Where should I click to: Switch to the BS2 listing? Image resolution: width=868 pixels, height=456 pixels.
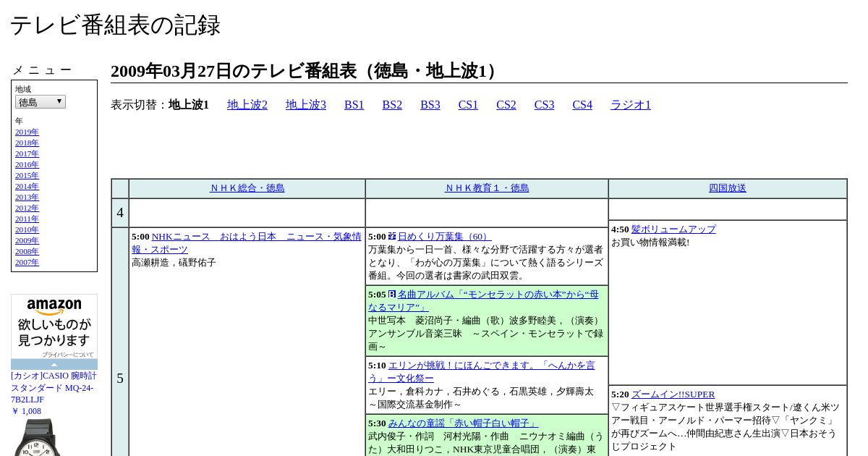(x=392, y=105)
